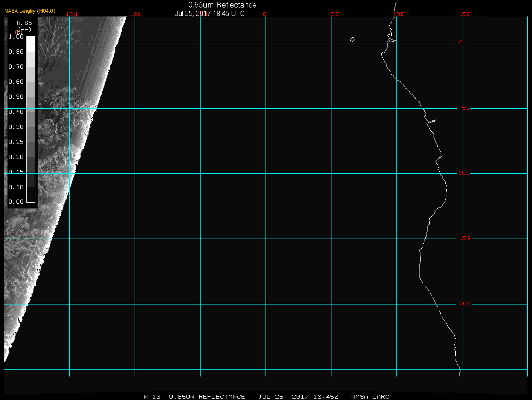Click the 15S latitude label

click(x=465, y=239)
